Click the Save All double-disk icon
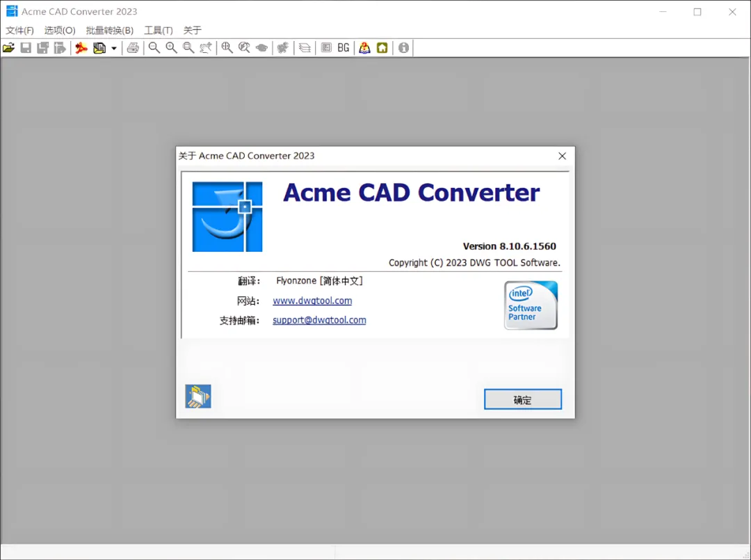The image size is (751, 560). point(43,48)
